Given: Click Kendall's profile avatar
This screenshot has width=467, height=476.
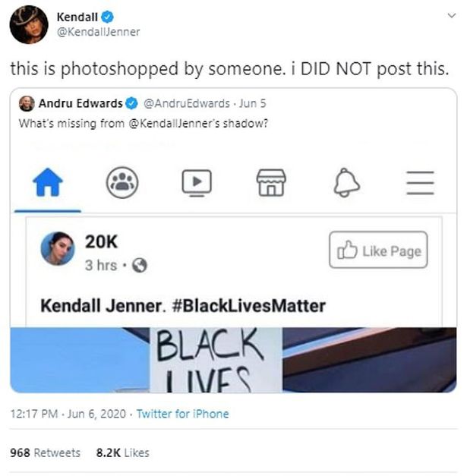Looking at the screenshot, I should 29,24.
